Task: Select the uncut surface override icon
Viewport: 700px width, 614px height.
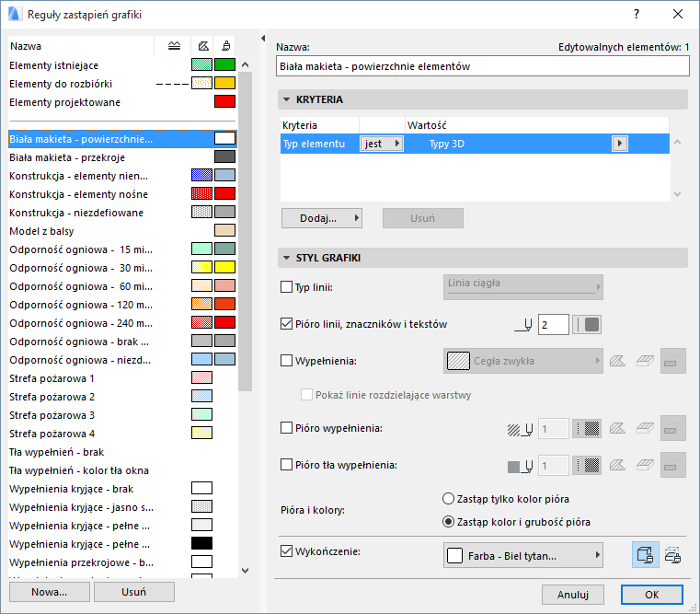Action: 645,555
